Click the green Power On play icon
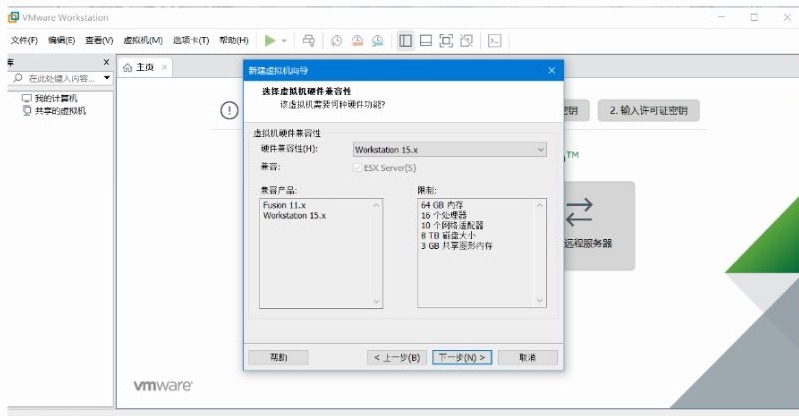799x416 pixels. (270, 41)
